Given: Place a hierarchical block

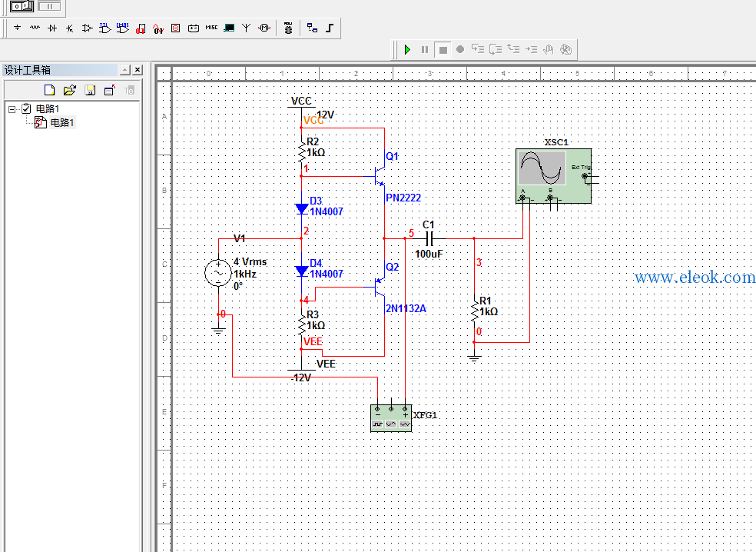Looking at the screenshot, I should pos(312,28).
